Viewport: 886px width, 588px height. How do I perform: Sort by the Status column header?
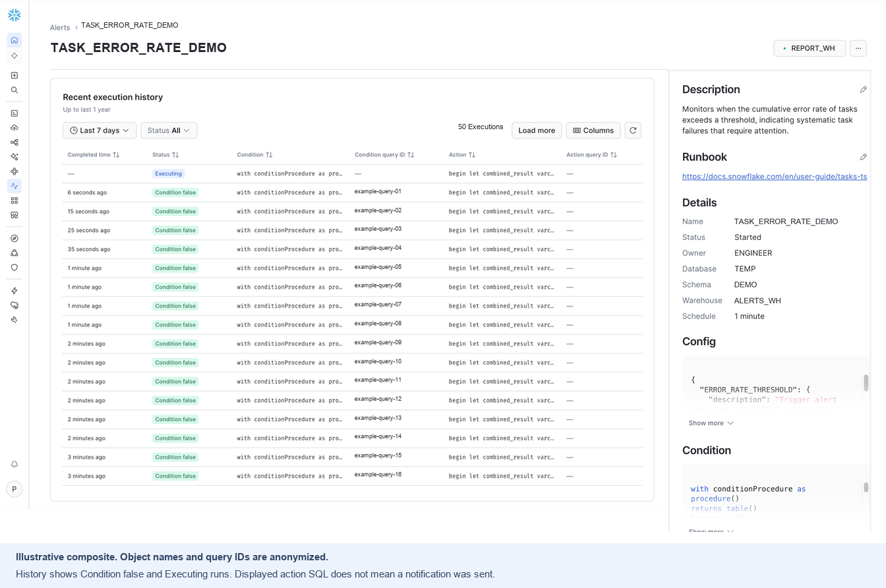tap(165, 155)
